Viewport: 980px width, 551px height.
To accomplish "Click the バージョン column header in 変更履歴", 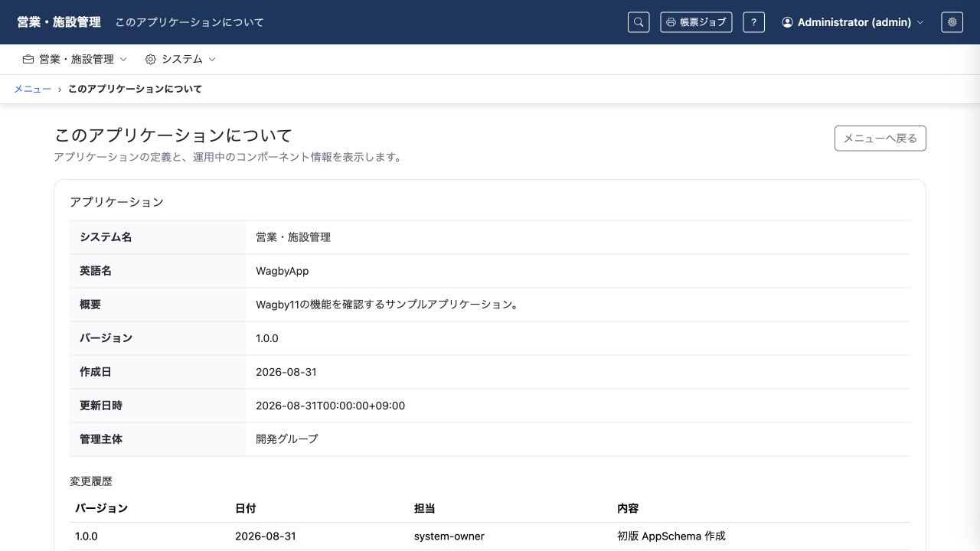I will (x=101, y=508).
